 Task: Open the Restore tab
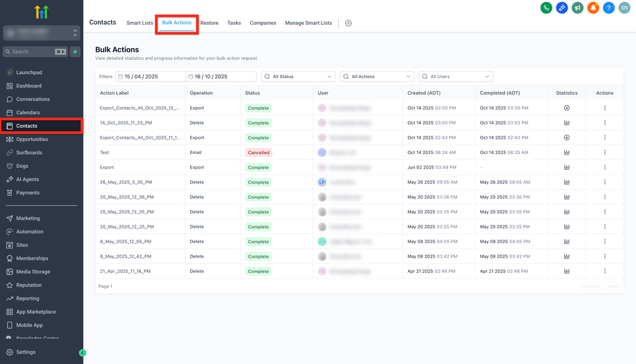click(x=209, y=23)
